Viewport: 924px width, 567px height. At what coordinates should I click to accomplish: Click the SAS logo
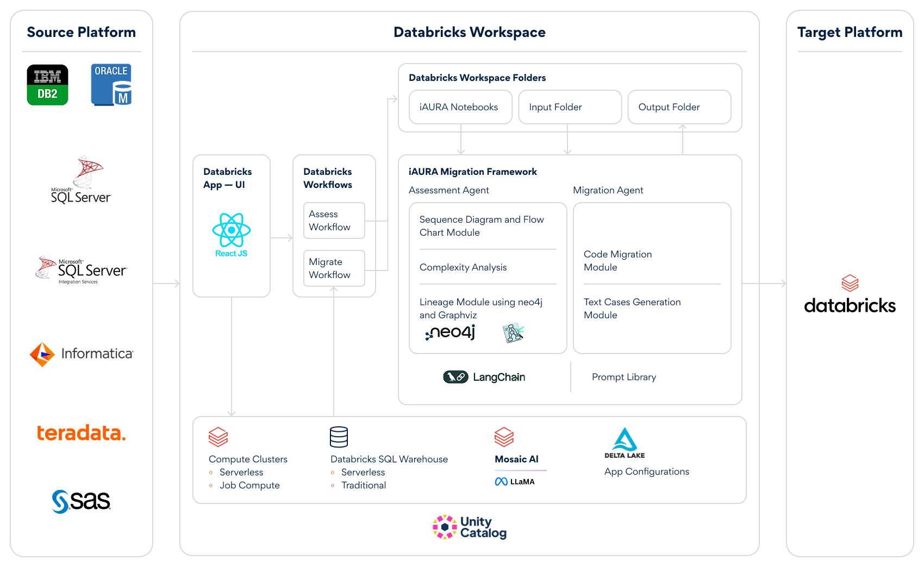(x=82, y=501)
